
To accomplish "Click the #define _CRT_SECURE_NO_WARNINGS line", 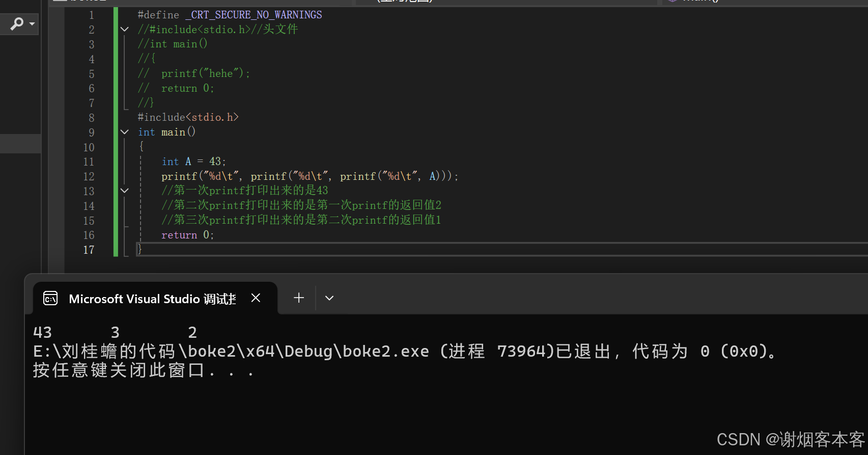I will [x=230, y=15].
